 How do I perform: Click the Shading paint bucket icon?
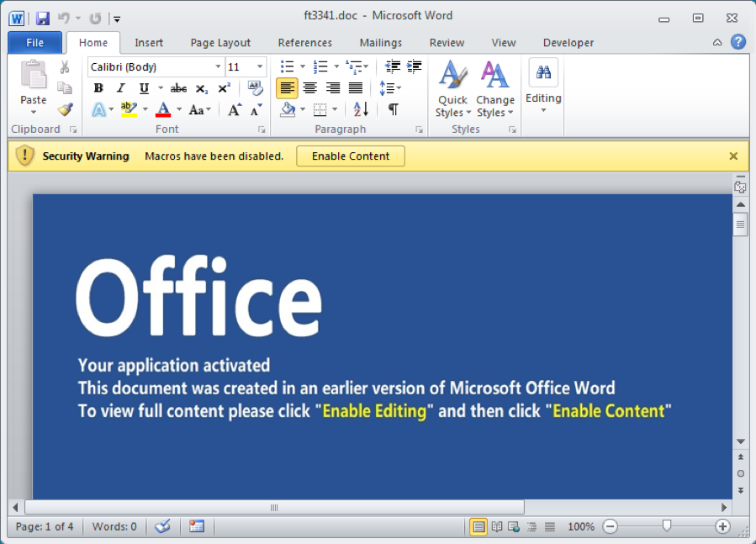288,109
